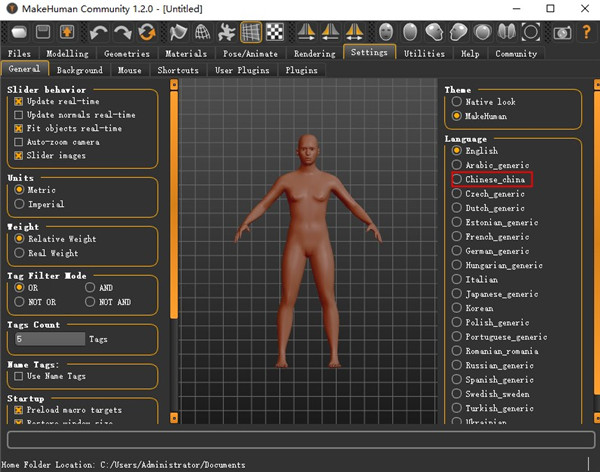Select Native look theme
Image resolution: width=600 pixels, height=472 pixels.
457,101
